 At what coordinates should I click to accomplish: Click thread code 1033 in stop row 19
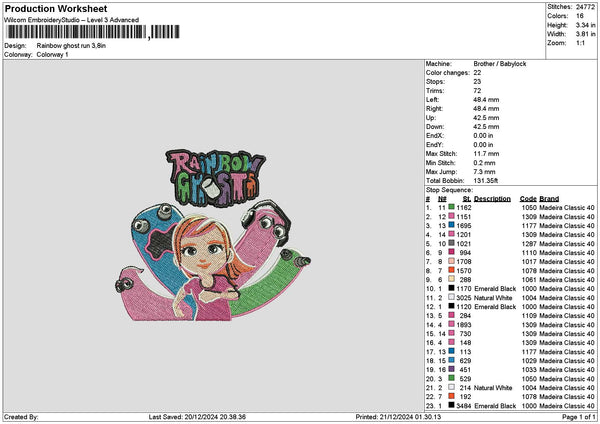pyautogui.click(x=529, y=370)
